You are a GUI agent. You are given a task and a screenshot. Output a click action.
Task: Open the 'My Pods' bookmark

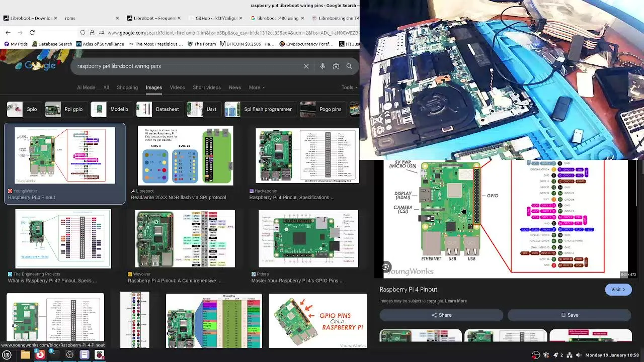point(15,44)
